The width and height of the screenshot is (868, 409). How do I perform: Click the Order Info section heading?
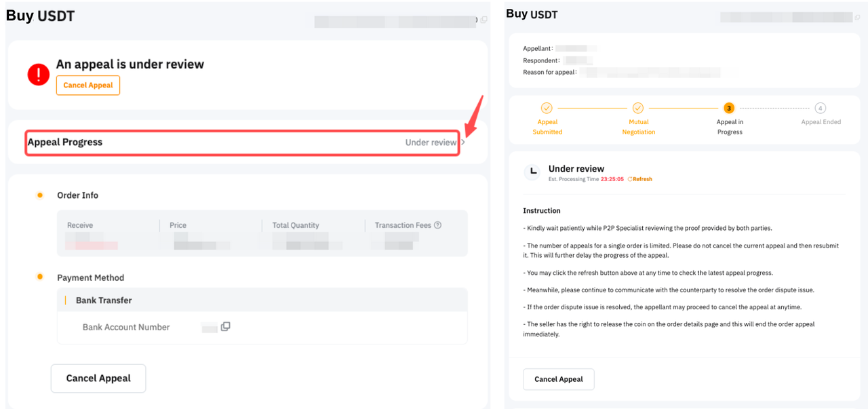point(77,195)
